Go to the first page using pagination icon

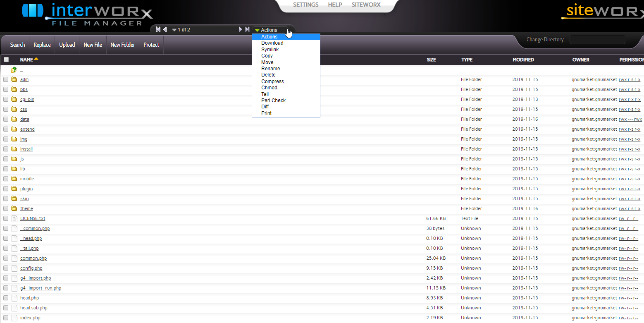pyautogui.click(x=158, y=29)
